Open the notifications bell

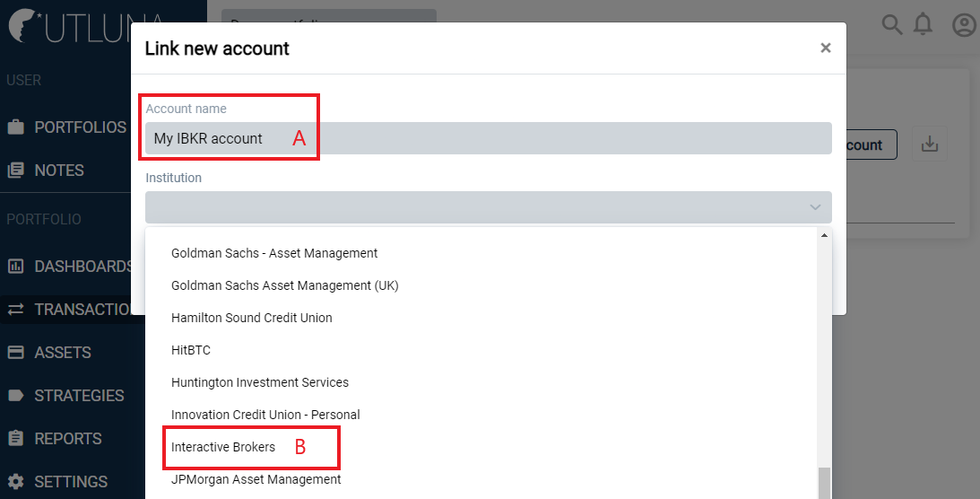[x=924, y=24]
